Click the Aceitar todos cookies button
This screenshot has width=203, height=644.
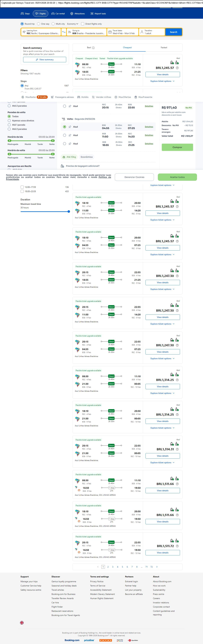point(177,177)
